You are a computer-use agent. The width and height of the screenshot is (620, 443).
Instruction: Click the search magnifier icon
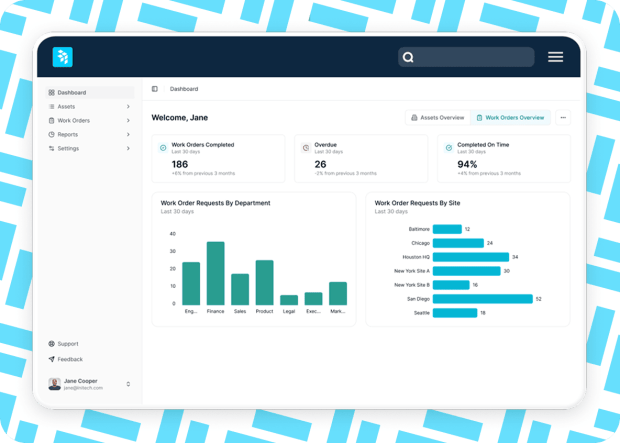[408, 57]
